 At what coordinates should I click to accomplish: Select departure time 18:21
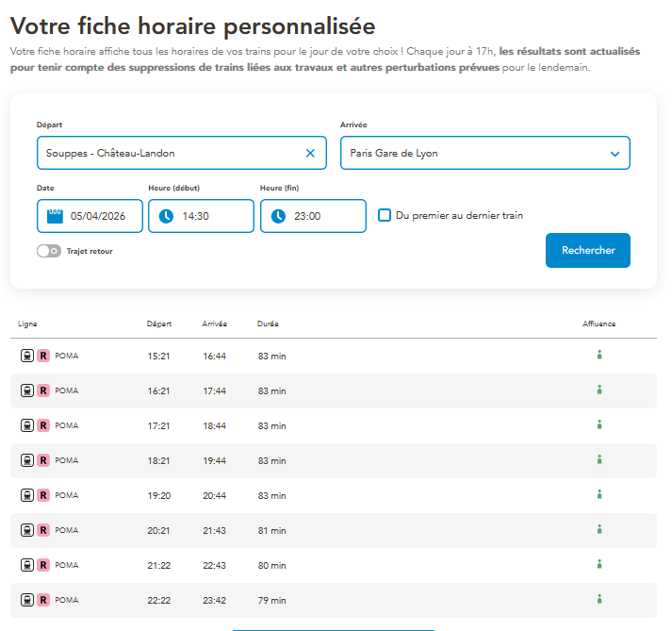coord(158,460)
